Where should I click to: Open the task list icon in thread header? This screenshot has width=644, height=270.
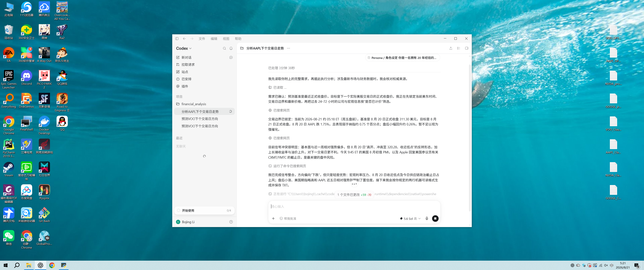pos(458,48)
